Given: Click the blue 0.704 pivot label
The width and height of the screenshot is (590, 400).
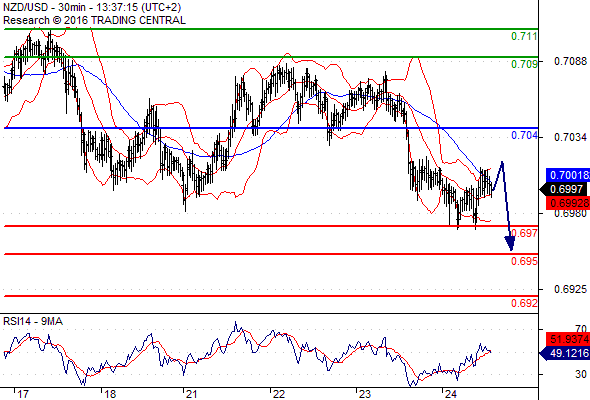Looking at the screenshot, I should point(524,135).
